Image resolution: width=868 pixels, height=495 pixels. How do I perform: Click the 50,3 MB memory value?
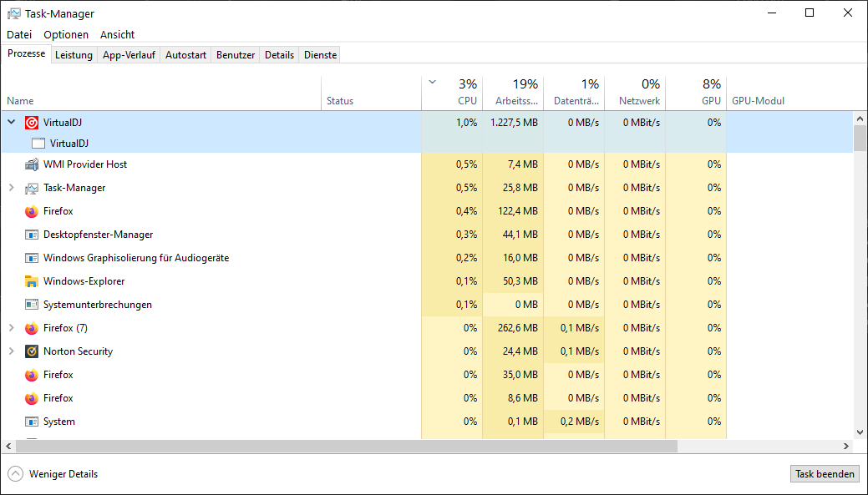pyautogui.click(x=520, y=281)
